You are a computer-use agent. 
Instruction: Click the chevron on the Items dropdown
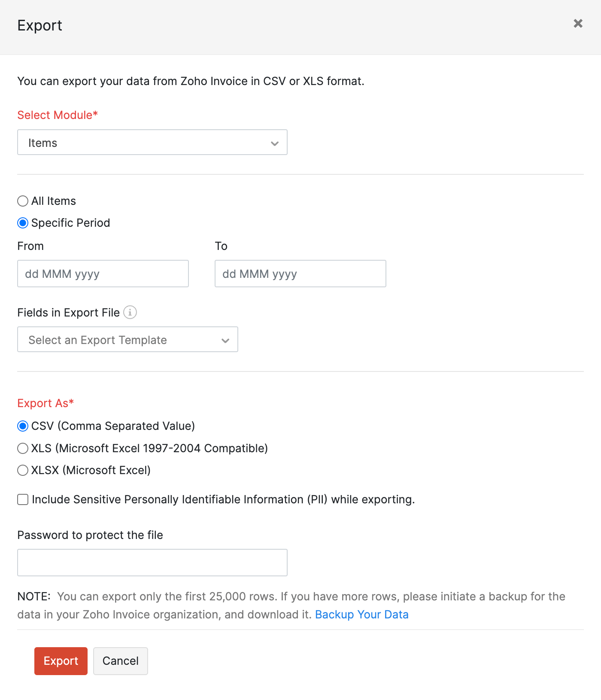coord(275,143)
